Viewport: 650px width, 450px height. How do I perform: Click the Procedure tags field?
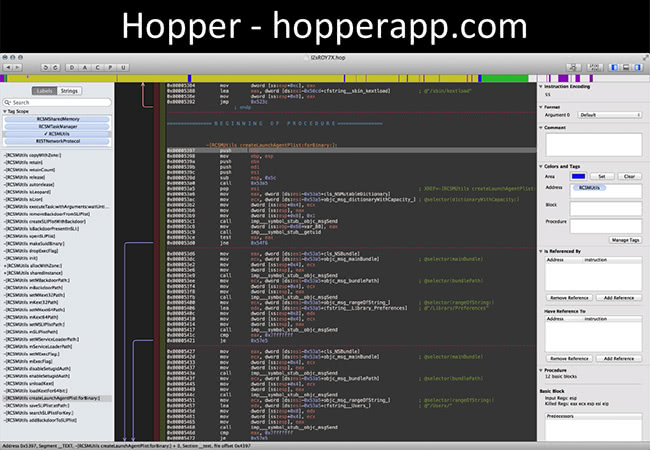[x=606, y=226]
